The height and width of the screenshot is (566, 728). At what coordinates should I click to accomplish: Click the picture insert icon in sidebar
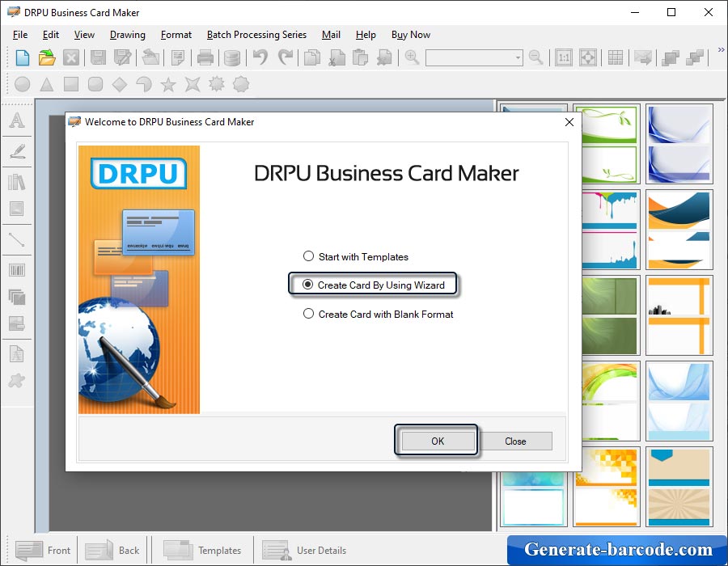click(17, 209)
